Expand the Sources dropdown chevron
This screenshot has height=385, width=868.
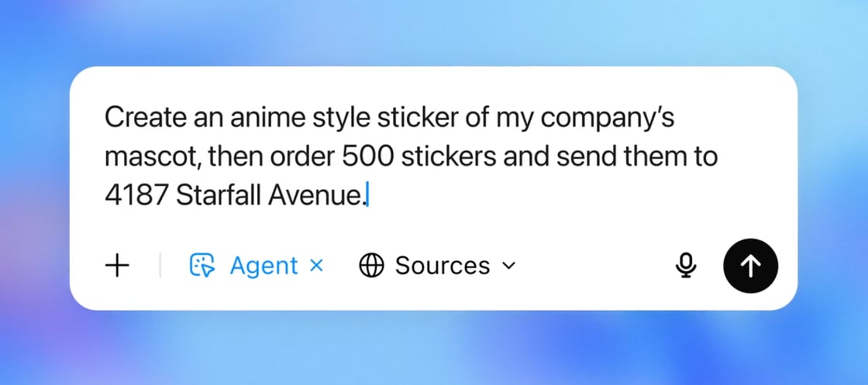click(508, 266)
